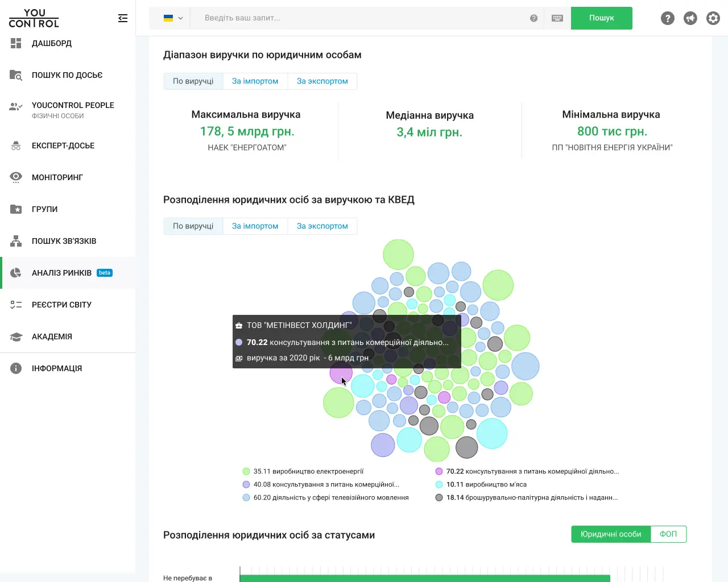
Task: Collapse the sidebar with the menu toggle icon
Action: point(123,18)
